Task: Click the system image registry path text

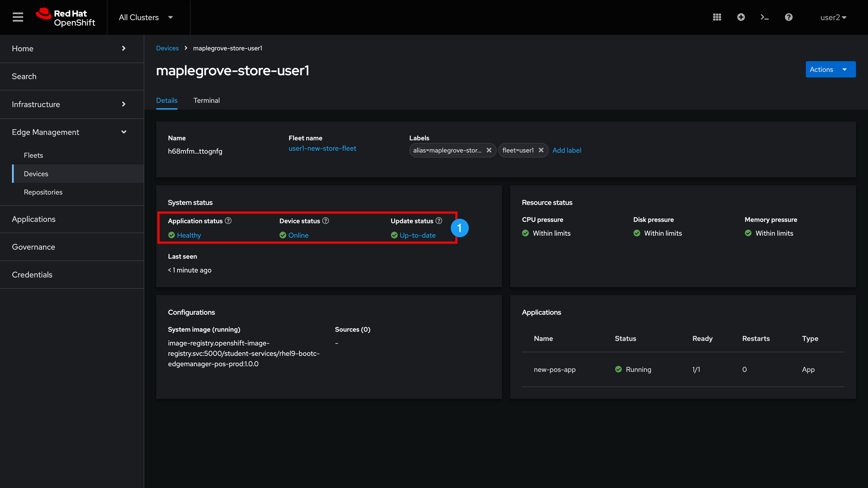Action: coord(244,353)
